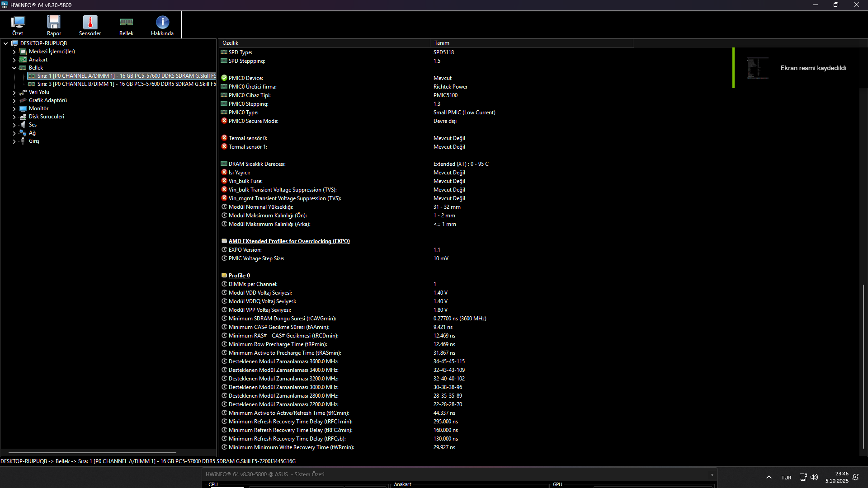Click the DESKTOP-RIUPUQB computer icon
The height and width of the screenshot is (488, 868).
point(14,43)
